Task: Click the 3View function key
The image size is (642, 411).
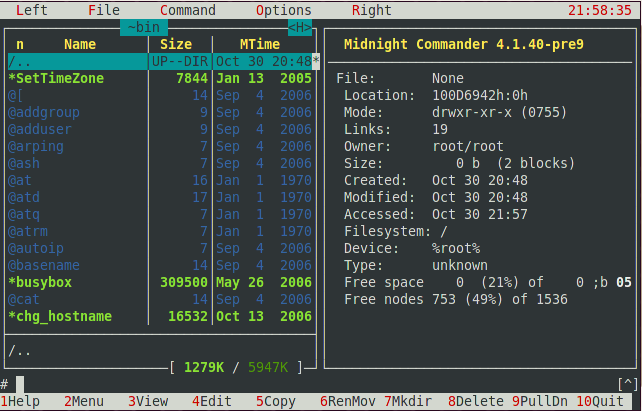Action: click(148, 402)
